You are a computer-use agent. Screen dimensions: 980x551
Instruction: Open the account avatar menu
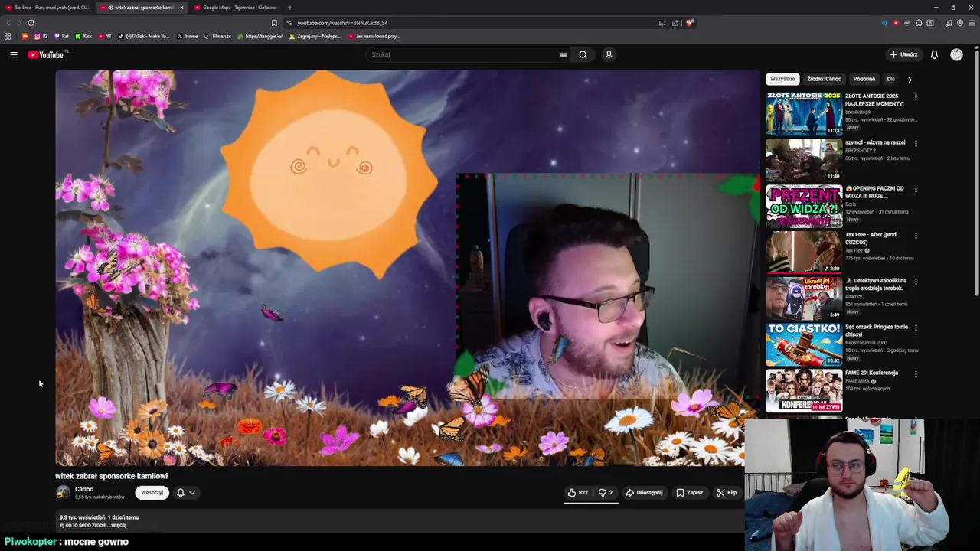pyautogui.click(x=956, y=54)
